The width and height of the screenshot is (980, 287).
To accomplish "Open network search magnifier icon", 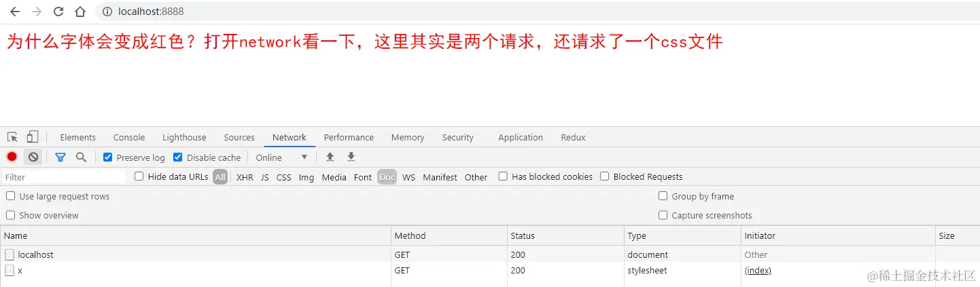I will 81,157.
